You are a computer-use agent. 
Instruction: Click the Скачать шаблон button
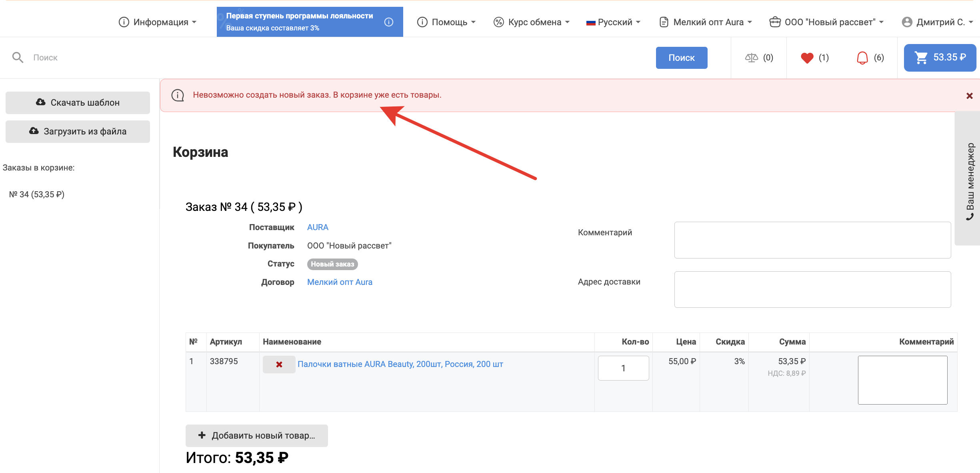(x=78, y=102)
